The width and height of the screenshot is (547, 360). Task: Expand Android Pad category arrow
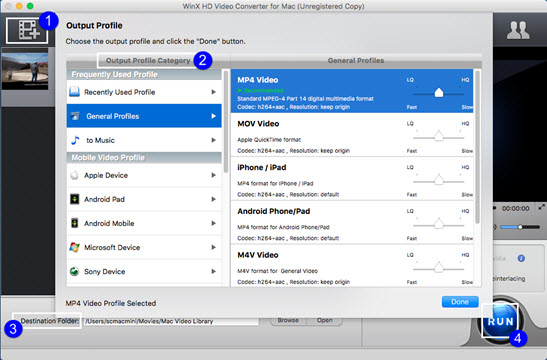pos(213,199)
